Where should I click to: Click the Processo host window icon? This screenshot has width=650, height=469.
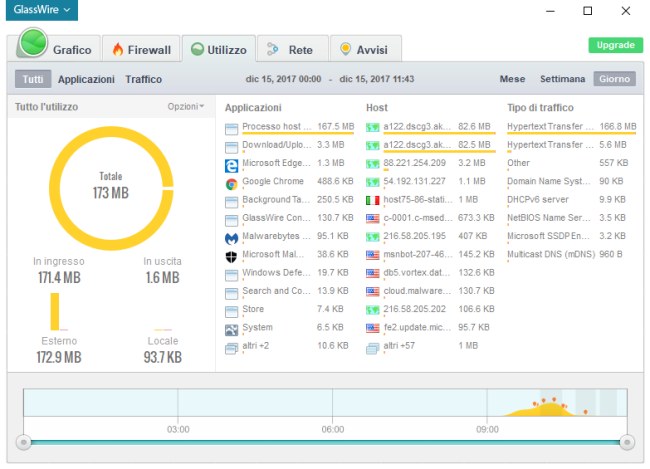[231, 129]
